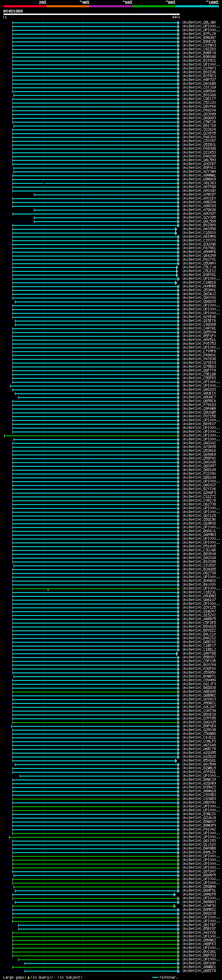Image resolution: width=222 pixels, height=980 pixels.
Task: Open the UniRef100_Q8LJW0 hit label
Action: [x=199, y=23]
